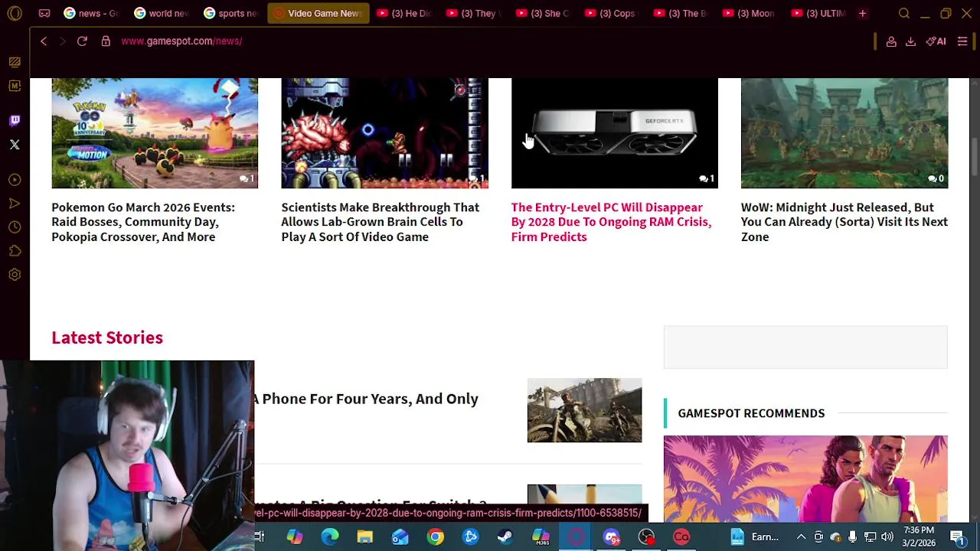
Task: Select the Video Game News tab
Action: click(x=318, y=13)
